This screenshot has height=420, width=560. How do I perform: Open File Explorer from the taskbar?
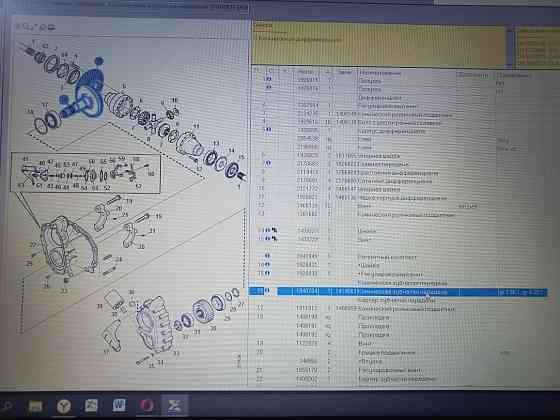[36, 406]
